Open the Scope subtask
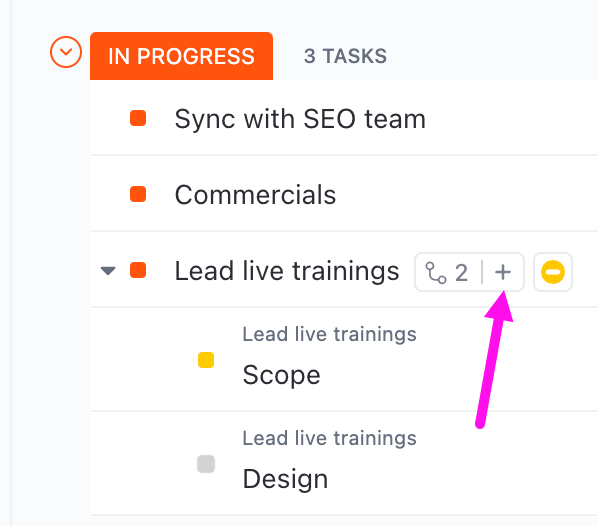This screenshot has width=598, height=526. 281,375
